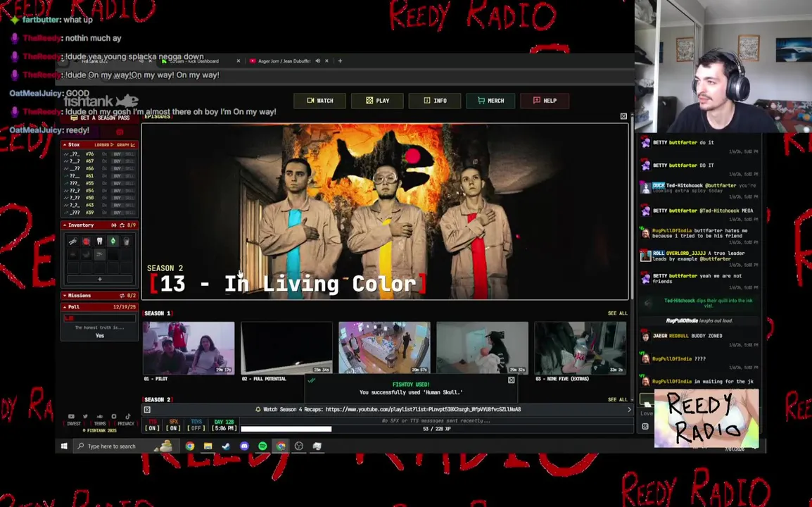Open the Windows Start menu

point(64,446)
